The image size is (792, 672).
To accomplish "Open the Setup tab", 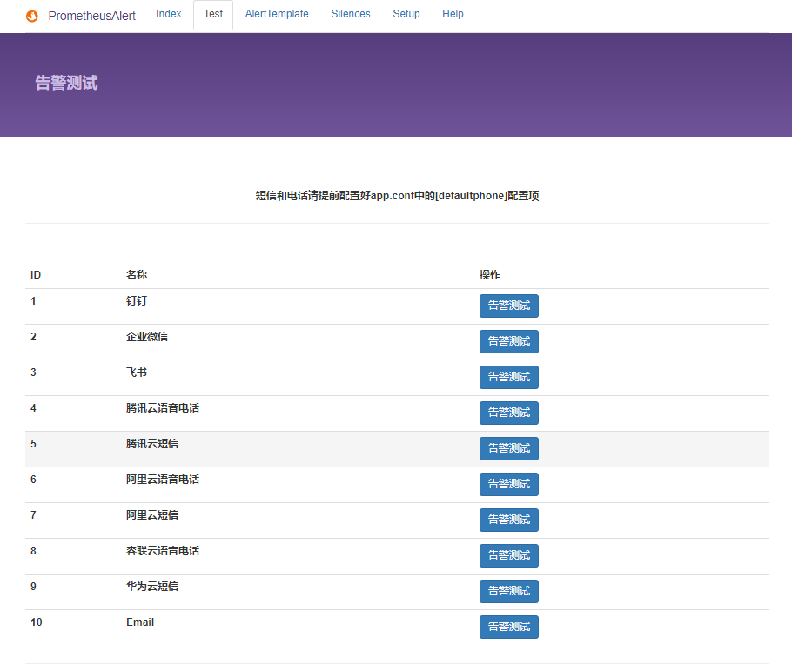I will [x=406, y=14].
